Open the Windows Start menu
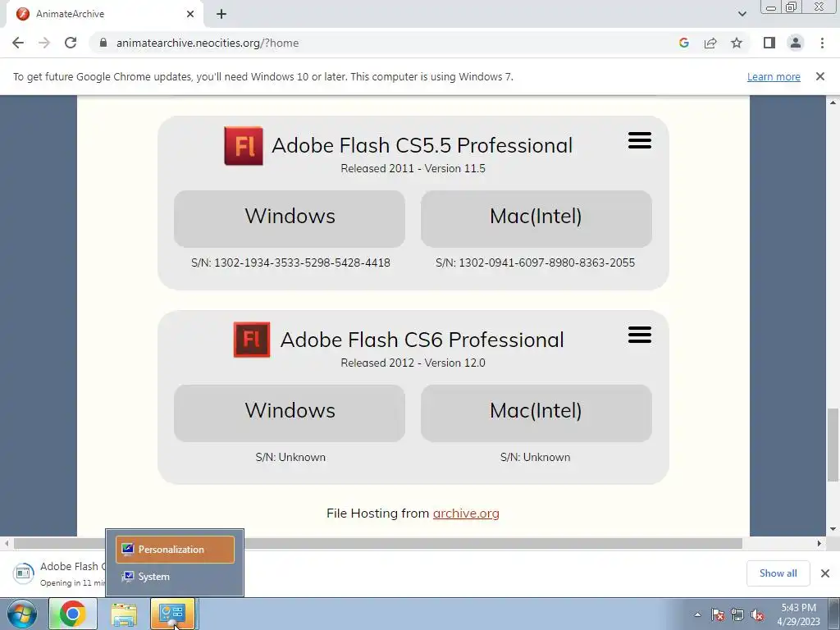The height and width of the screenshot is (630, 840). point(22,614)
